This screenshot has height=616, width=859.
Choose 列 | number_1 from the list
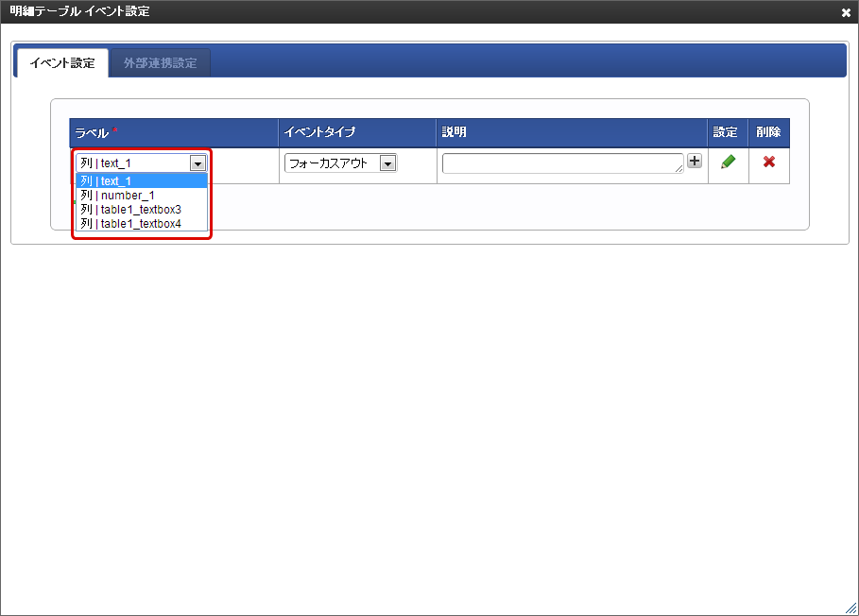coord(142,195)
